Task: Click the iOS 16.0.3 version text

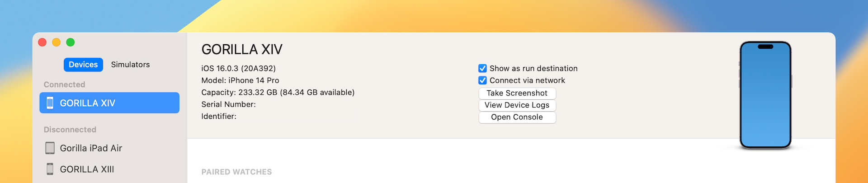Action: tap(238, 69)
